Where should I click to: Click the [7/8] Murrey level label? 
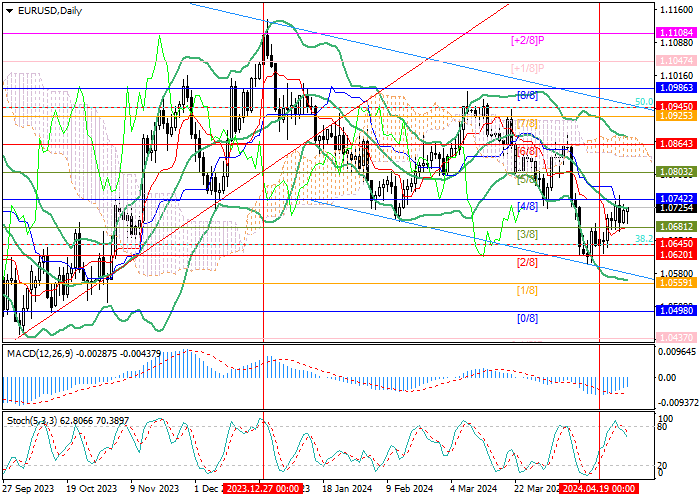click(x=527, y=123)
